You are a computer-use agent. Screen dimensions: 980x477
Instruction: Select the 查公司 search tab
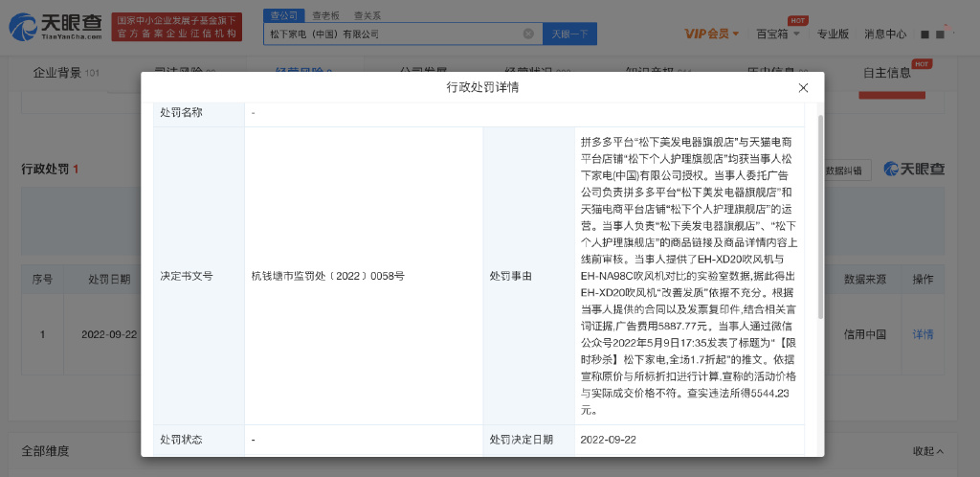283,15
